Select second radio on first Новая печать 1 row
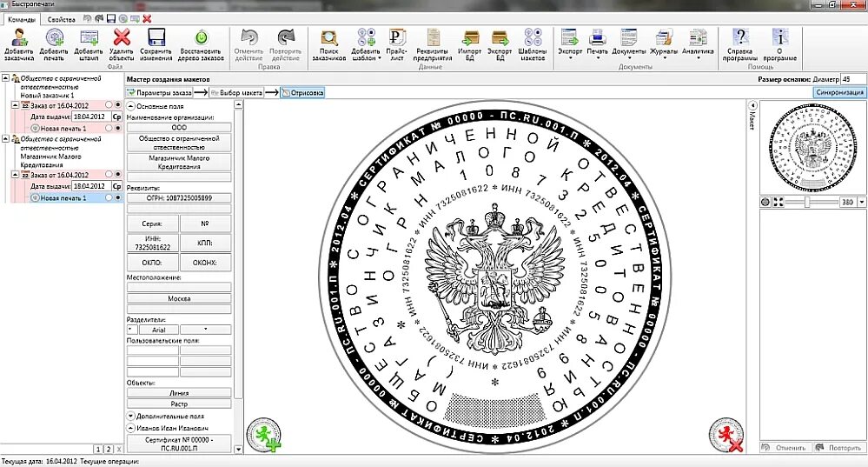Viewport: 868px width, 467px height. 117,128
